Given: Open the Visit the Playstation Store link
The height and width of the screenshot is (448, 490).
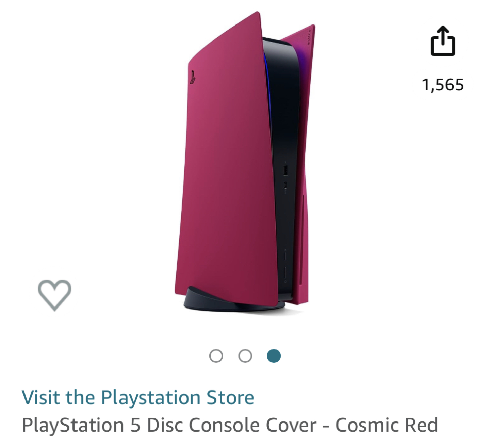Looking at the screenshot, I should coord(138,397).
